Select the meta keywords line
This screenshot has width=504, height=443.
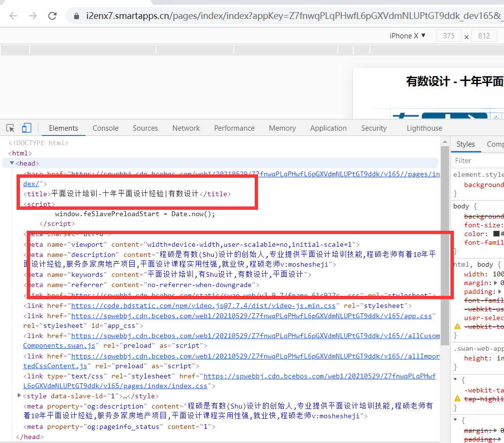pyautogui.click(x=167, y=274)
